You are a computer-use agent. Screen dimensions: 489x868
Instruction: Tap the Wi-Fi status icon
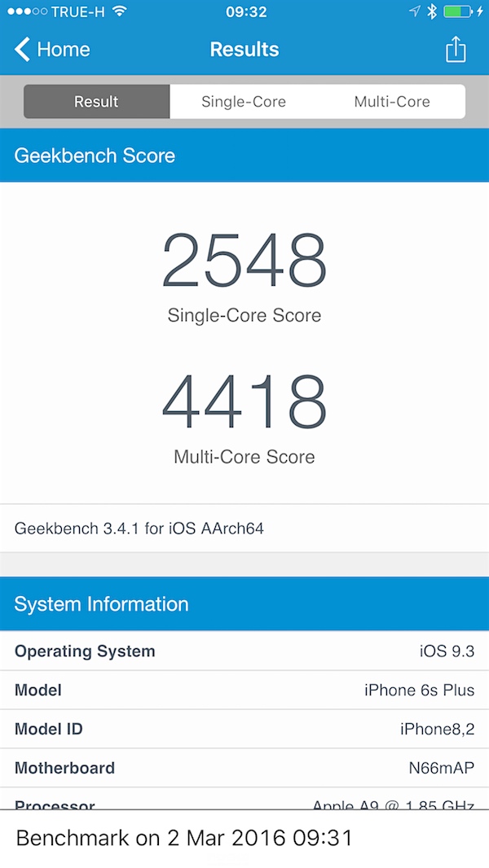pyautogui.click(x=120, y=11)
